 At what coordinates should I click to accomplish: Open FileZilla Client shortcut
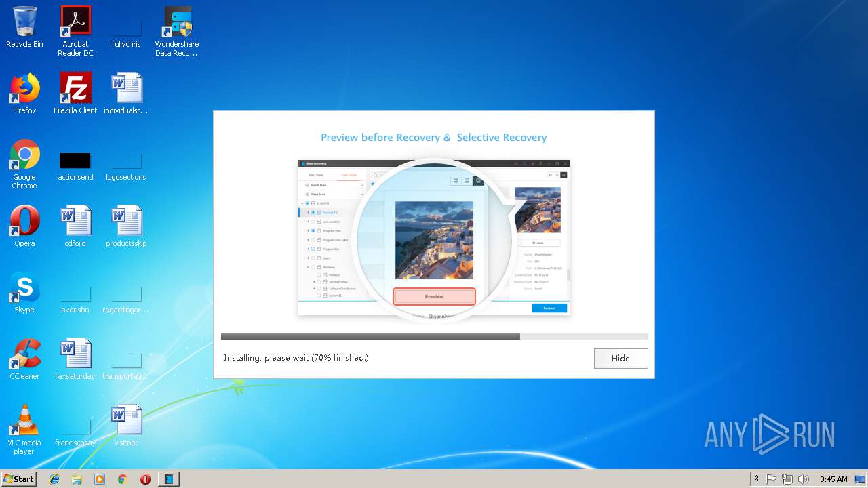[x=75, y=94]
